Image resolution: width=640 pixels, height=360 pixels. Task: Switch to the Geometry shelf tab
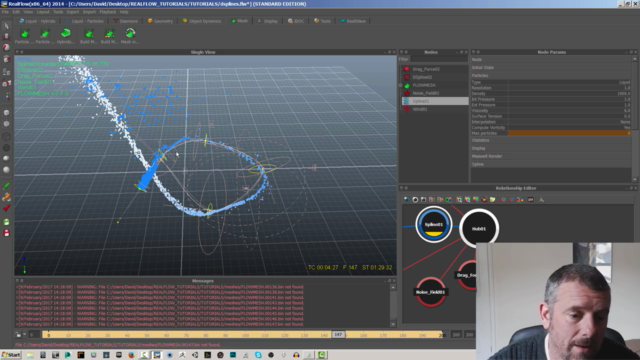(x=160, y=21)
